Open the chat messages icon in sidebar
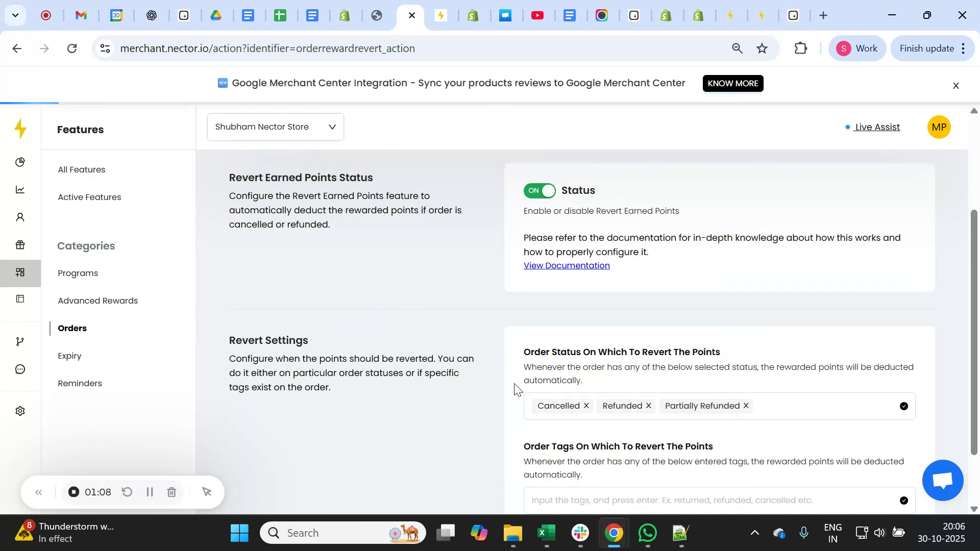Screen dimensions: 980x551 [x=20, y=368]
